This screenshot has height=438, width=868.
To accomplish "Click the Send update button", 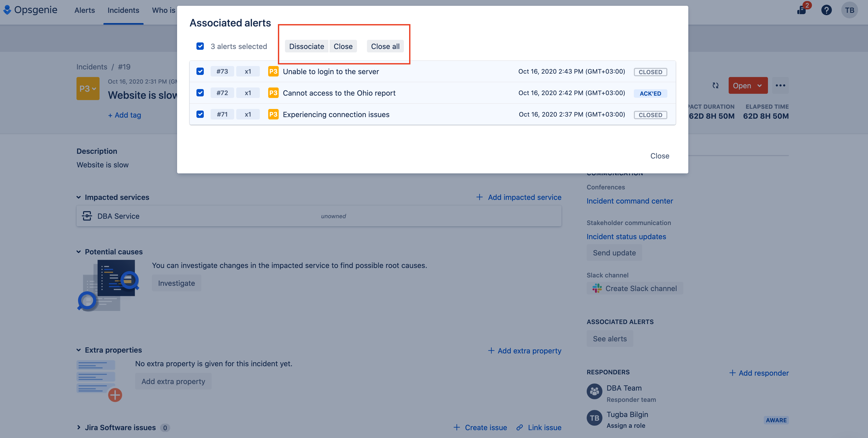I will tap(614, 253).
